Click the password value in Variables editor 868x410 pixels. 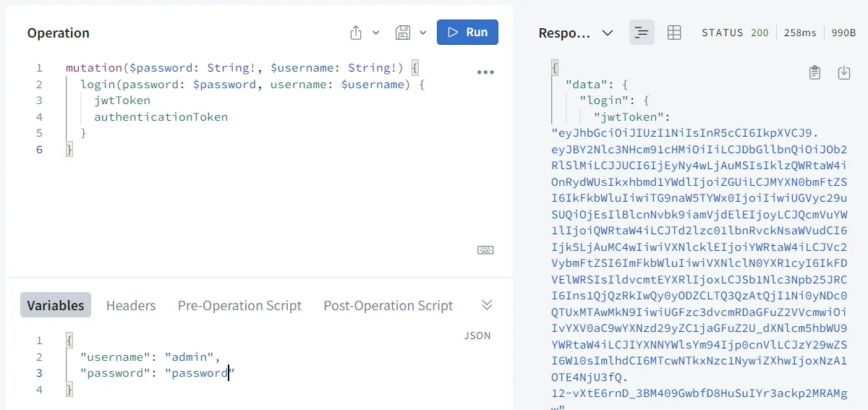tap(200, 373)
